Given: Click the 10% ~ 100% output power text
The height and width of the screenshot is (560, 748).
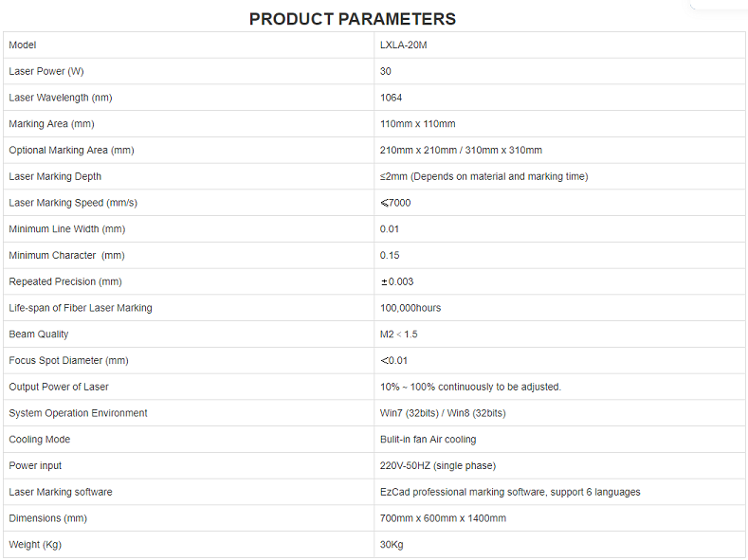Looking at the screenshot, I should click(x=470, y=387).
